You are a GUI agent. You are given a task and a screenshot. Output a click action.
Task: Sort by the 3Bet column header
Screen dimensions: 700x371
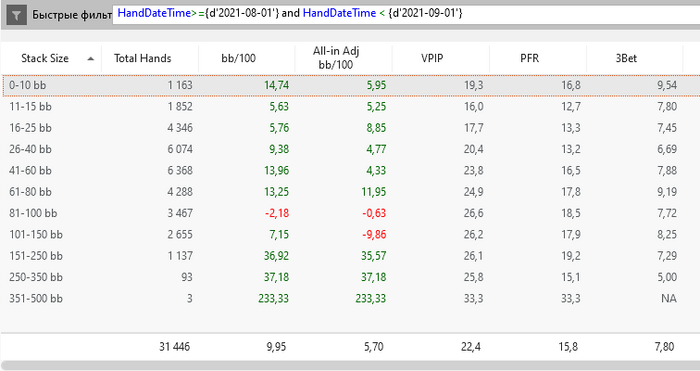click(x=634, y=58)
